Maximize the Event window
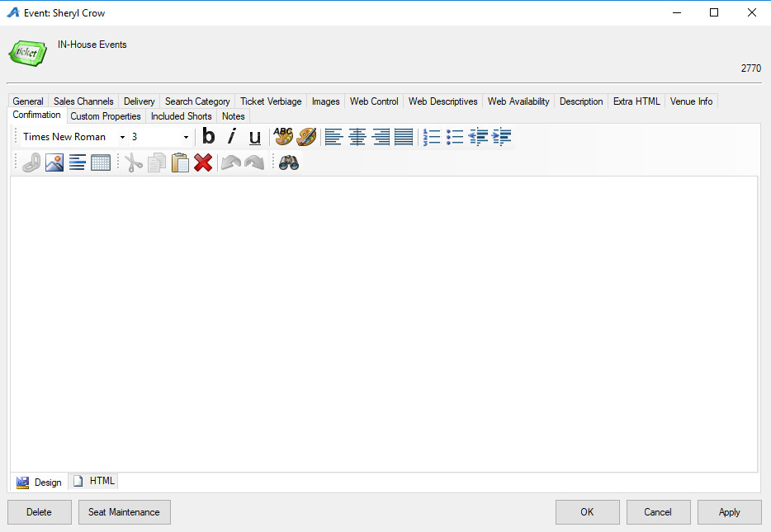 point(714,12)
